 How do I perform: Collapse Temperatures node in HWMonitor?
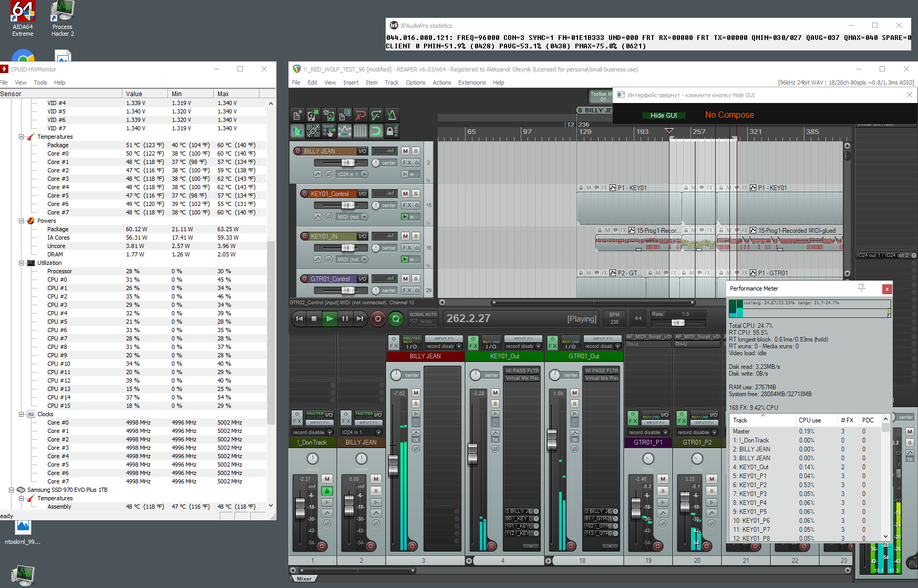(x=21, y=137)
